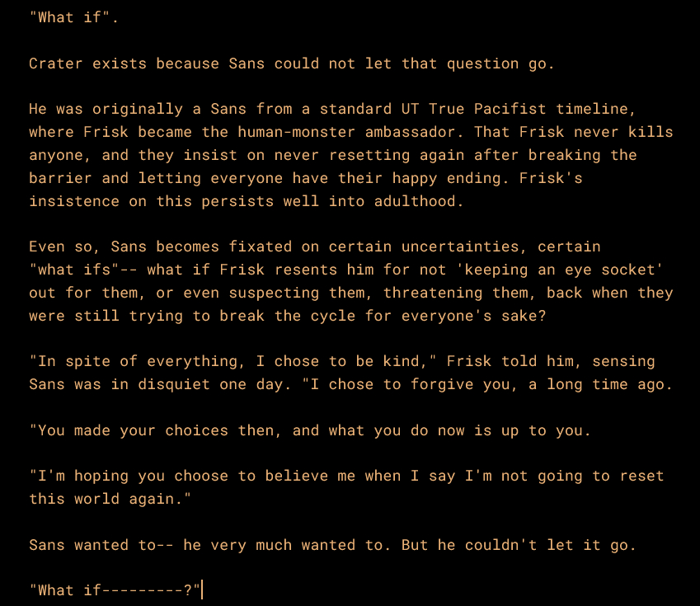Click the line starting "I'm hoping you choose"

pyautogui.click(x=346, y=476)
